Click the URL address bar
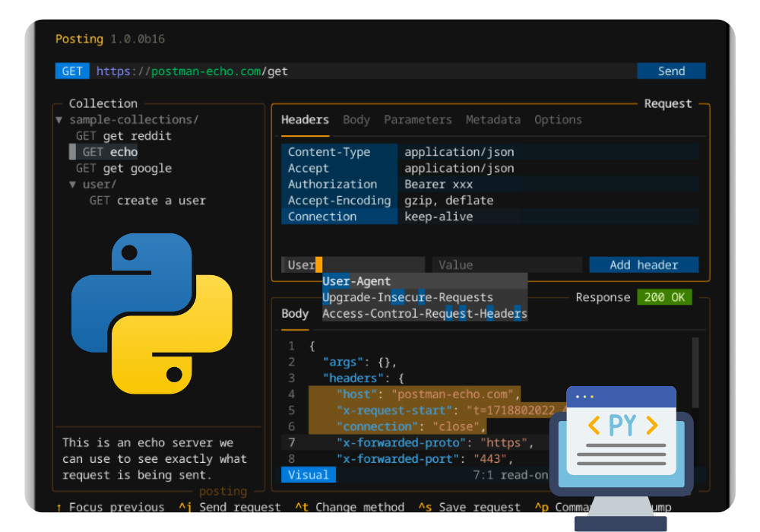 click(x=365, y=71)
